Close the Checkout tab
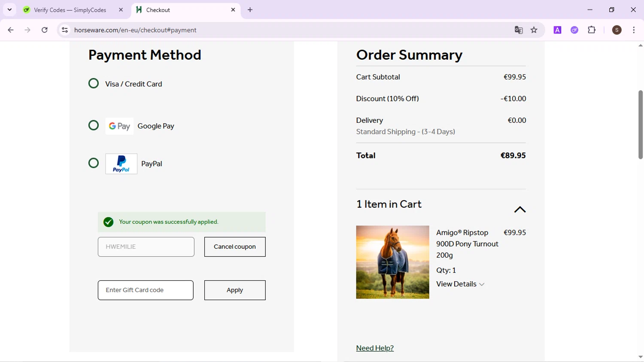Screen dimensions: 644x362 (x=233, y=10)
